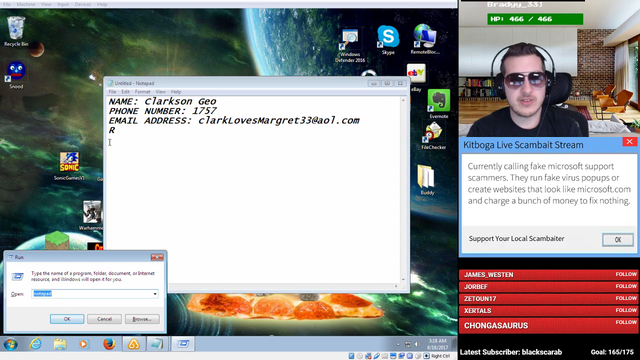Viewport: 640px width, 360px height.
Task: Click the PHONE NUMBER: 1757 line
Action: (x=162, y=111)
